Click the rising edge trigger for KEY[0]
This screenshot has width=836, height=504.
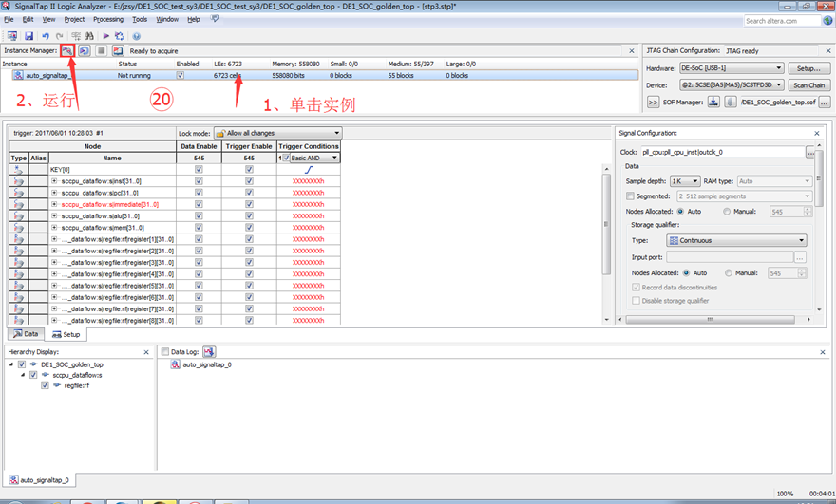tap(308, 169)
